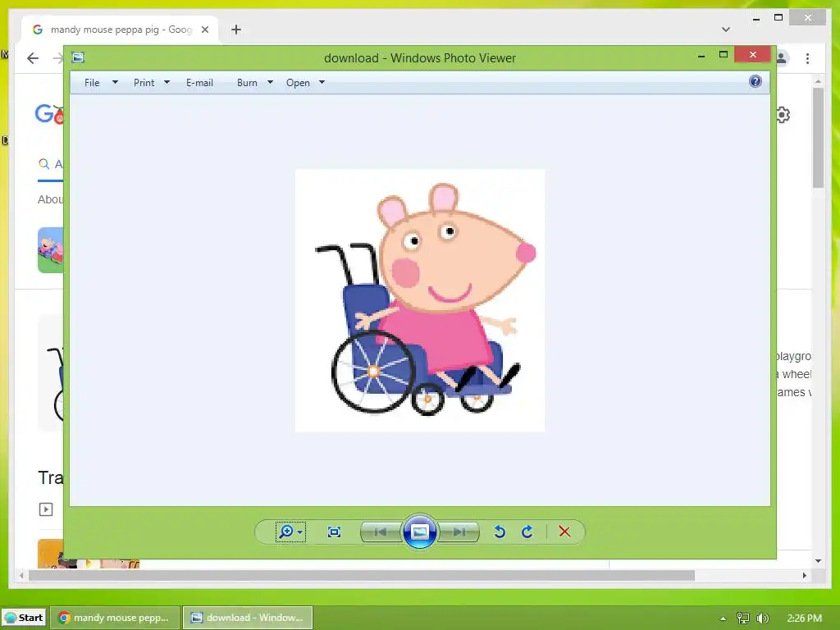This screenshot has height=630, width=840.
Task: Click the Chrome profile avatar icon
Action: tap(782, 58)
